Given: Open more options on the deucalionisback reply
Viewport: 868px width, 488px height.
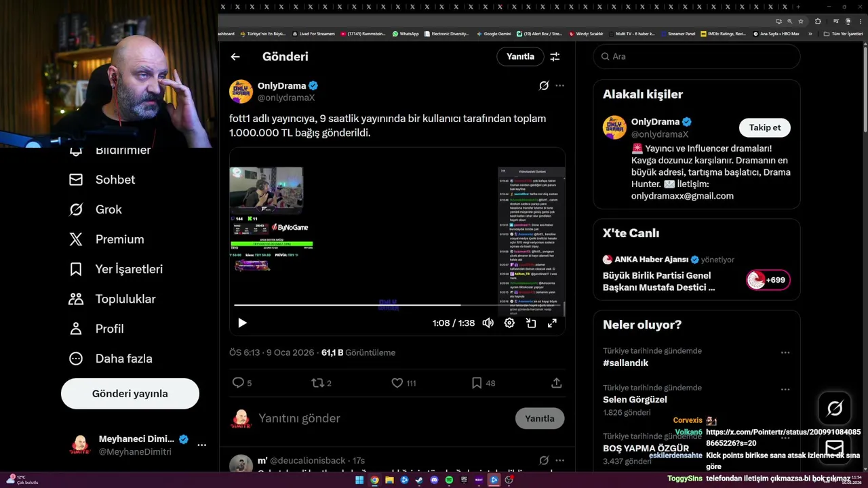Looking at the screenshot, I should [x=559, y=460].
